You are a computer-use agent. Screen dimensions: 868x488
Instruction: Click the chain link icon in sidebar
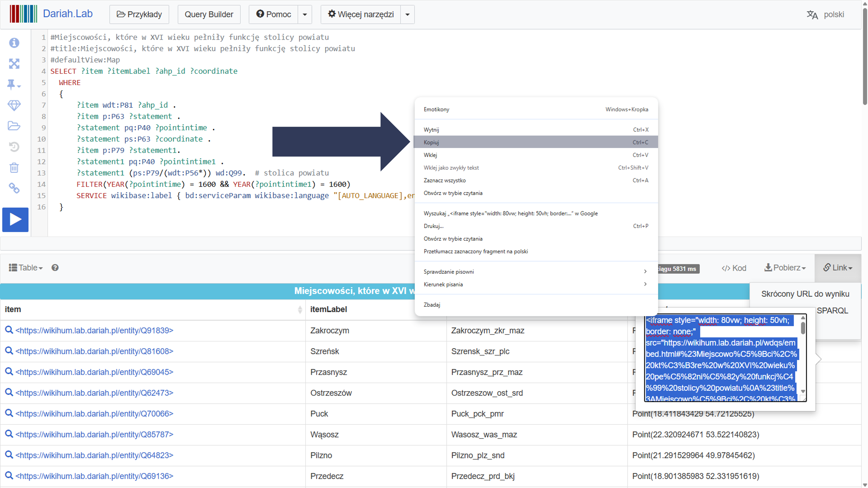pos(14,188)
